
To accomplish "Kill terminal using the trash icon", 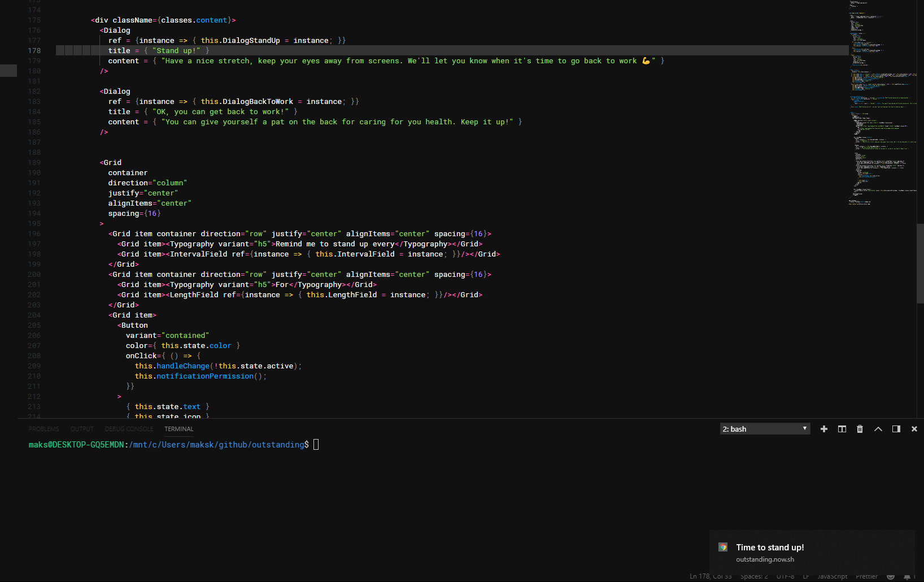I will (x=860, y=429).
